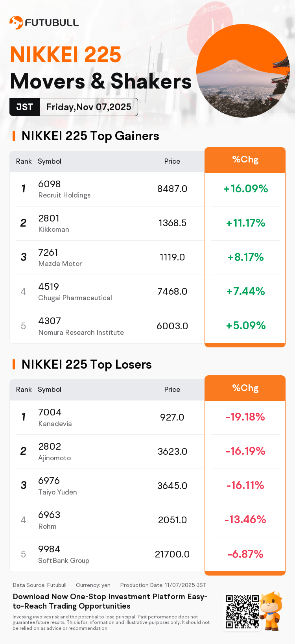Click the Futubull logo icon
The width and height of the screenshot is (295, 644).
pyautogui.click(x=16, y=22)
